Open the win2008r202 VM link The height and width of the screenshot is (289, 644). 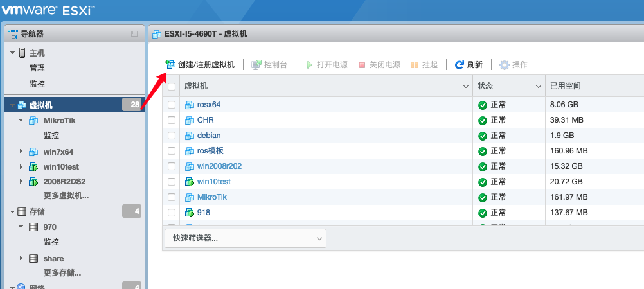(x=219, y=166)
